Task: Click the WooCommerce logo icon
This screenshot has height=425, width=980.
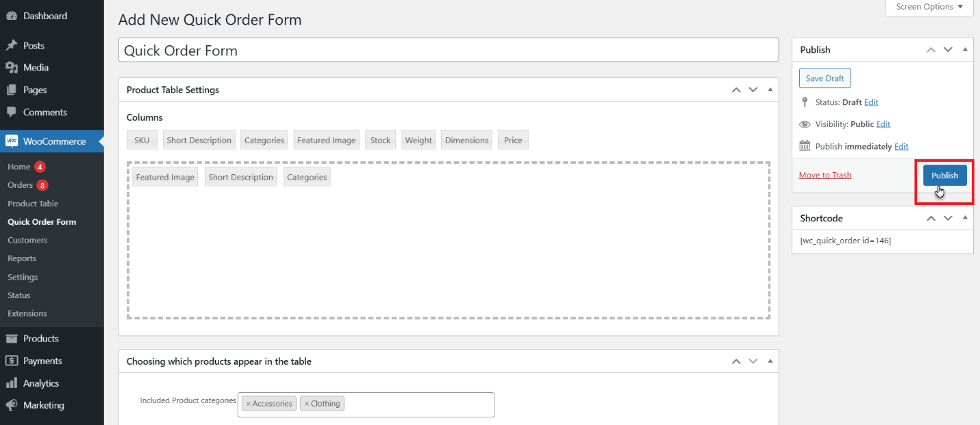Action: click(x=12, y=141)
